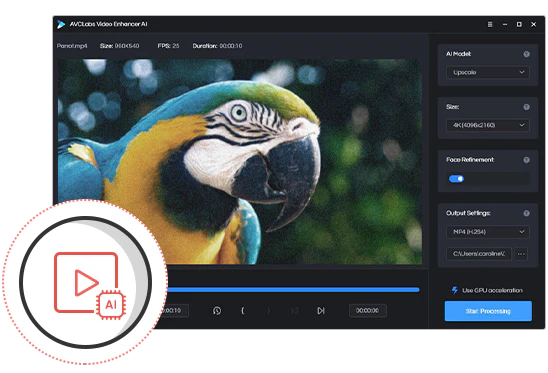
Task: Click Use GPU acceleration label
Action: coord(492,290)
